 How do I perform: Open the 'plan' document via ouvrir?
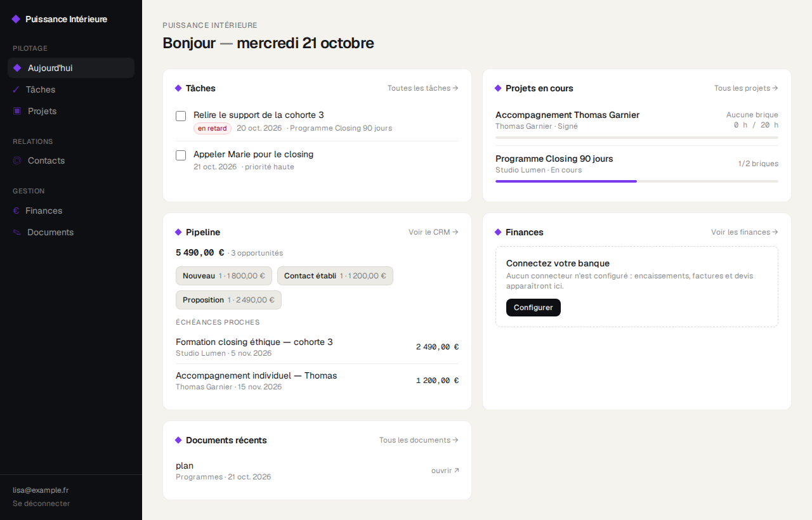(445, 471)
